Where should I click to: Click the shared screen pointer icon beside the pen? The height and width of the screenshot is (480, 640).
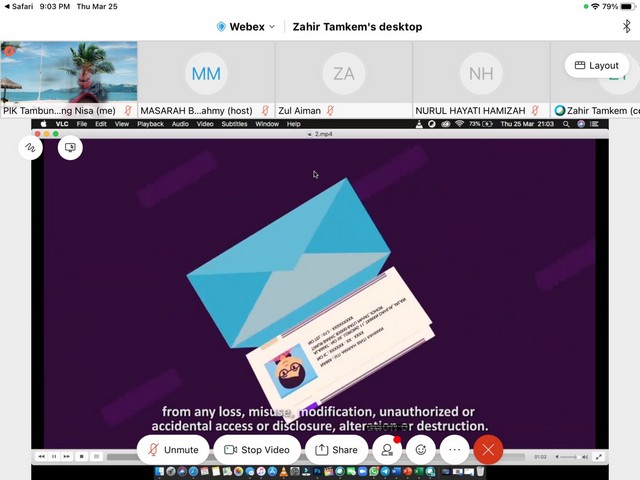[70, 147]
